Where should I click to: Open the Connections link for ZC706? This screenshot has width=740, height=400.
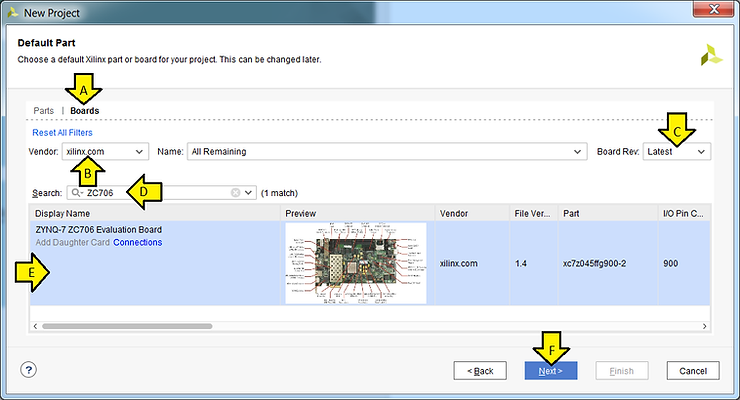(x=137, y=243)
